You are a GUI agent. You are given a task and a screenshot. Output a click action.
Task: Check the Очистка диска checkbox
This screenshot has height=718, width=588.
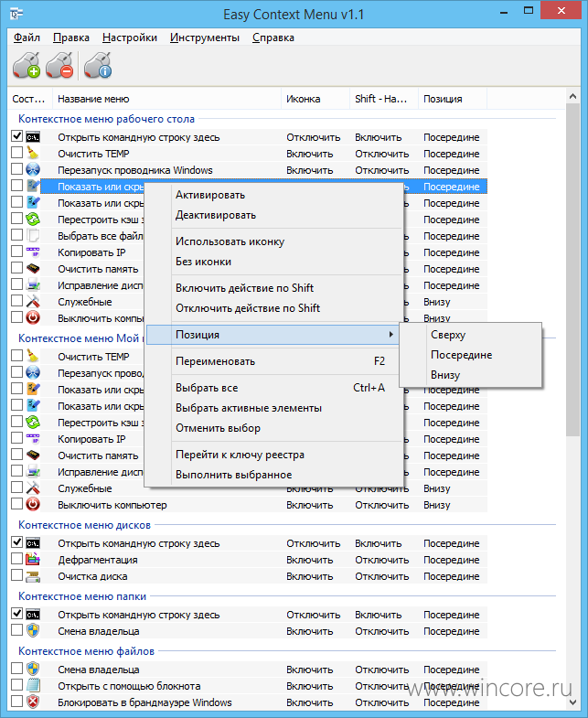tap(17, 575)
